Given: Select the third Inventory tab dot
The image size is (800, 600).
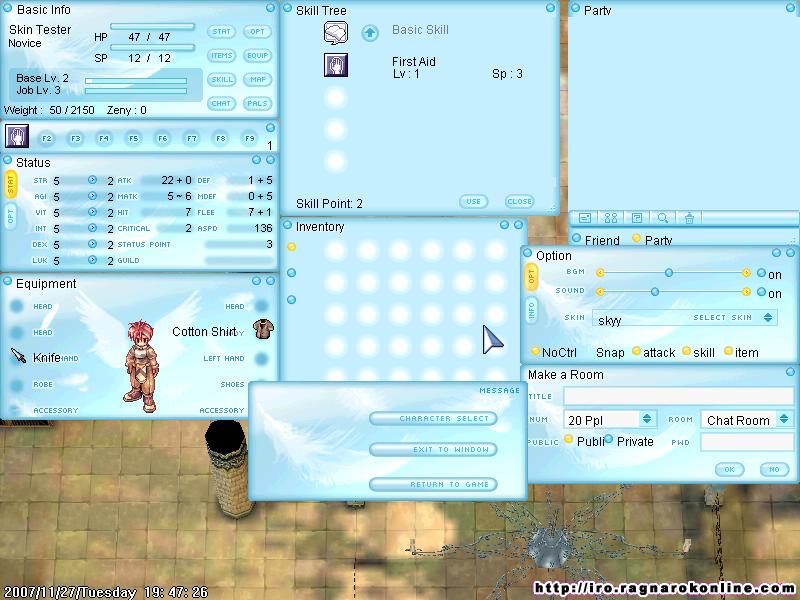Looking at the screenshot, I should point(291,299).
